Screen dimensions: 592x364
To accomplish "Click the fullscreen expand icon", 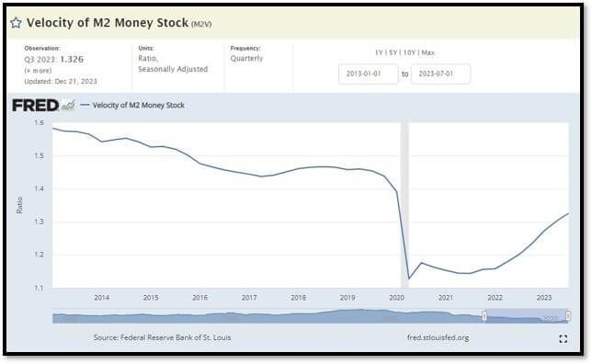I will point(563,338).
